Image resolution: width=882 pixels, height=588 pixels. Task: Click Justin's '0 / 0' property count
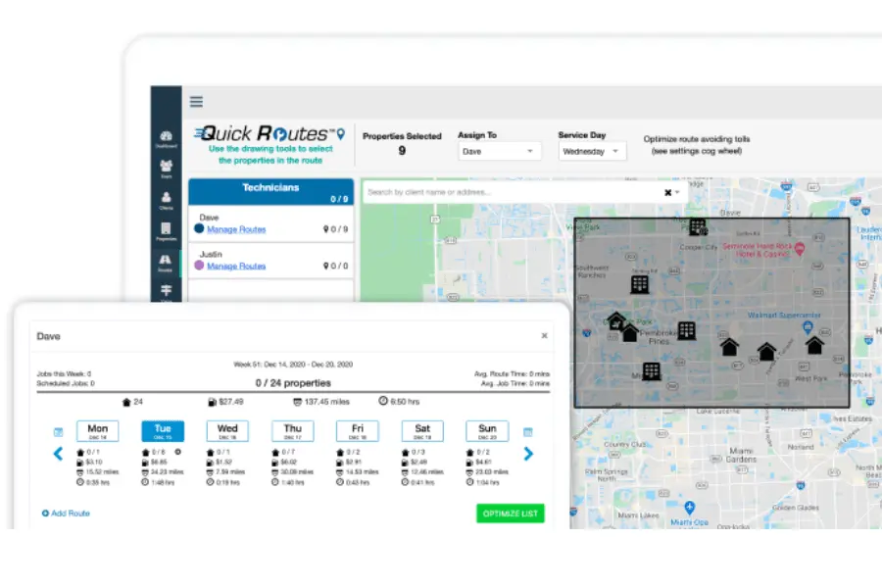point(336,267)
